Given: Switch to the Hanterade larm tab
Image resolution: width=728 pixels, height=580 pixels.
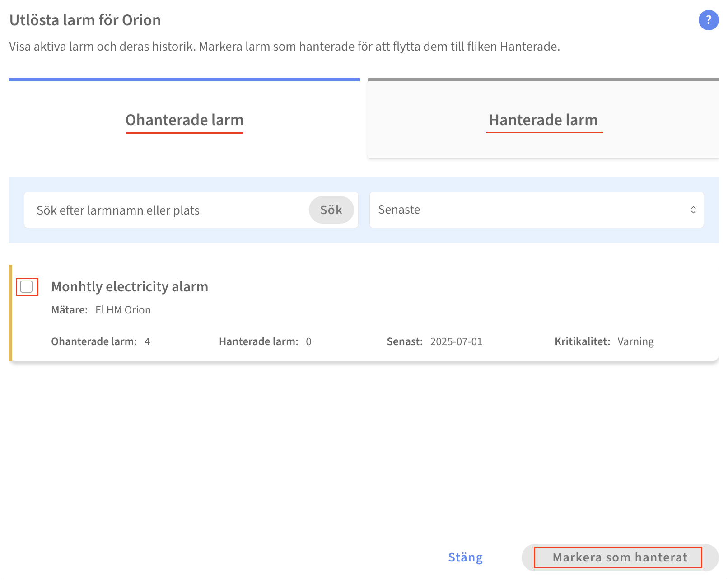Looking at the screenshot, I should tap(543, 120).
